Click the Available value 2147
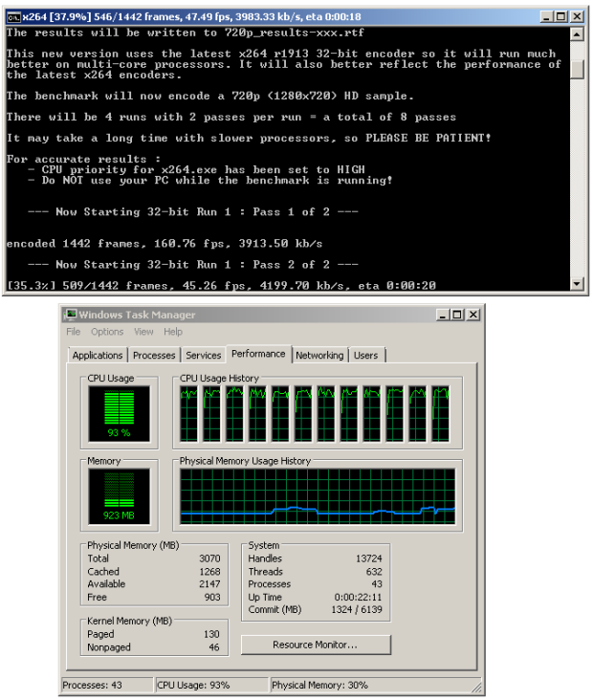Image resolution: width=593 pixels, height=700 pixels. pyautogui.click(x=209, y=584)
